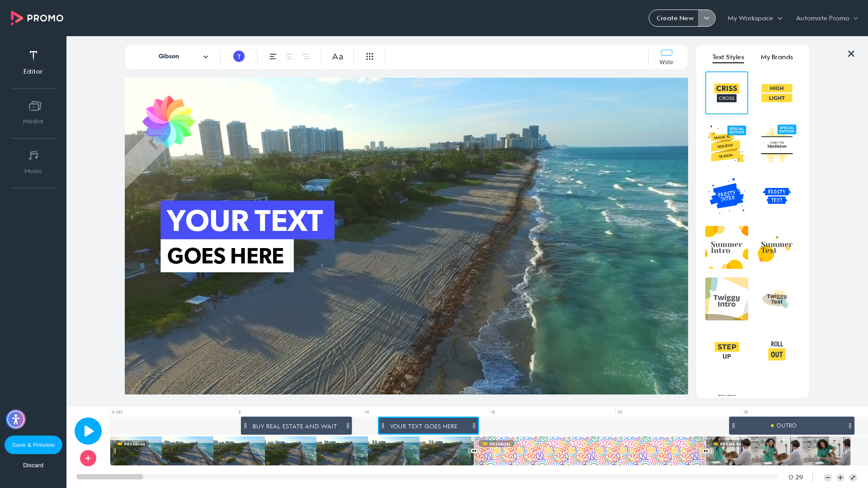Zoom out the timeline with minus

(x=828, y=478)
